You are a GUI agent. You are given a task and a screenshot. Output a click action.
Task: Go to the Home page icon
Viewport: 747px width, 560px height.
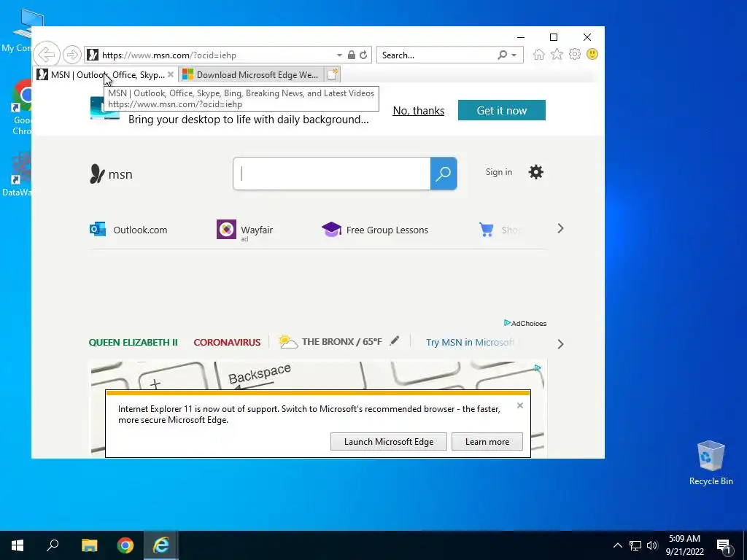(x=539, y=54)
